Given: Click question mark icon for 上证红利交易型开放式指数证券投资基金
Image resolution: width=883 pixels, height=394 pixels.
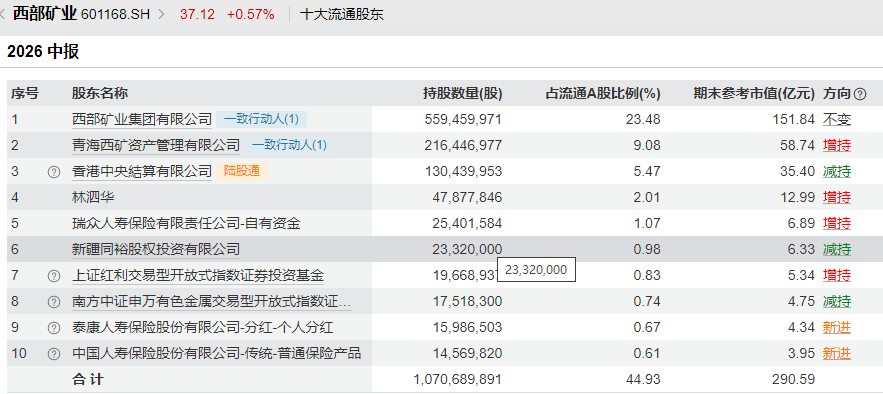Looking at the screenshot, I should [53, 276].
